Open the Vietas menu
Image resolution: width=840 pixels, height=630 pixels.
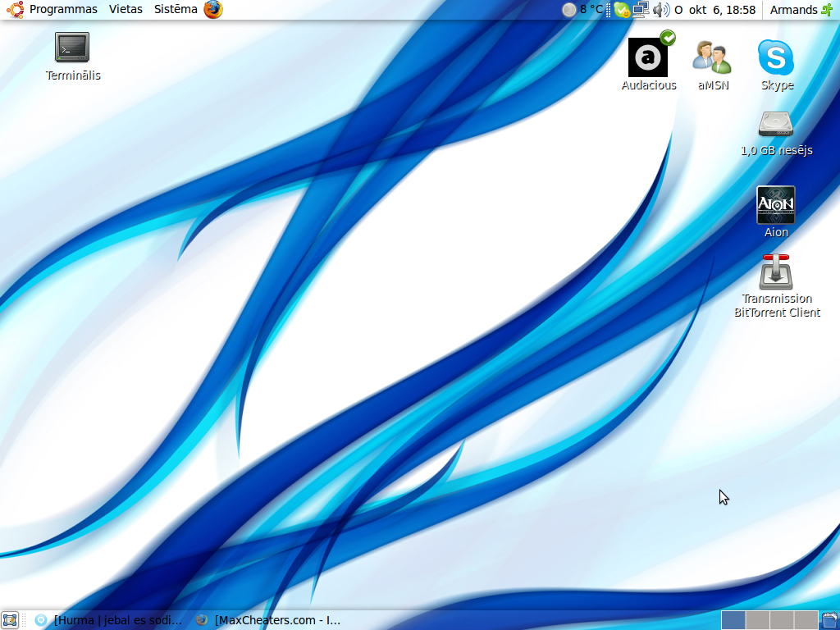click(x=126, y=10)
